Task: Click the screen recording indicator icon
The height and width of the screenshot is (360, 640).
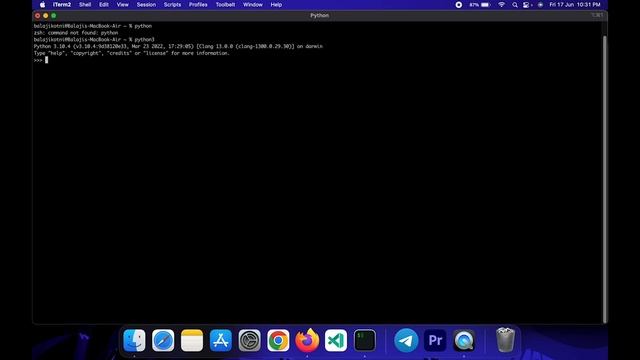Action: click(x=459, y=5)
